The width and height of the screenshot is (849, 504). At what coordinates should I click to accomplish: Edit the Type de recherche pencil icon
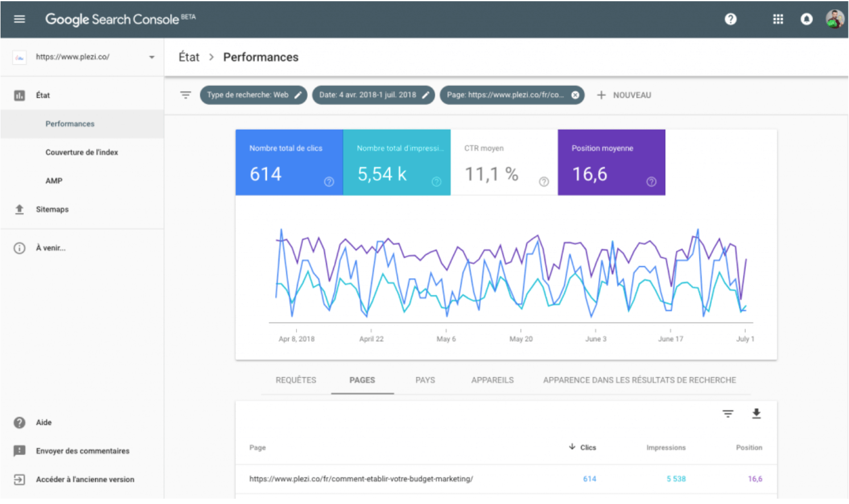click(298, 95)
